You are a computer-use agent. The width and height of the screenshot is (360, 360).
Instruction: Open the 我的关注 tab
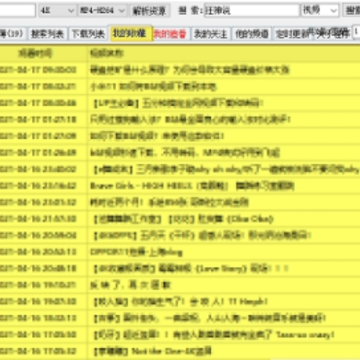[211, 34]
